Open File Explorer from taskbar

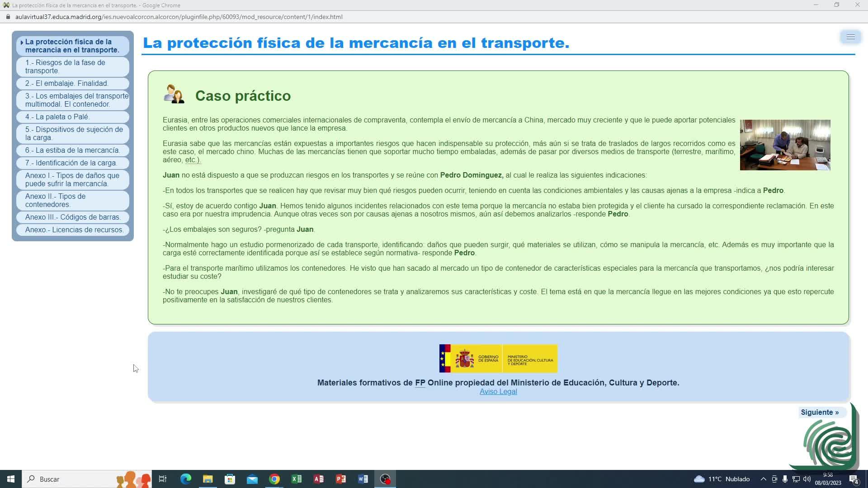point(208,479)
